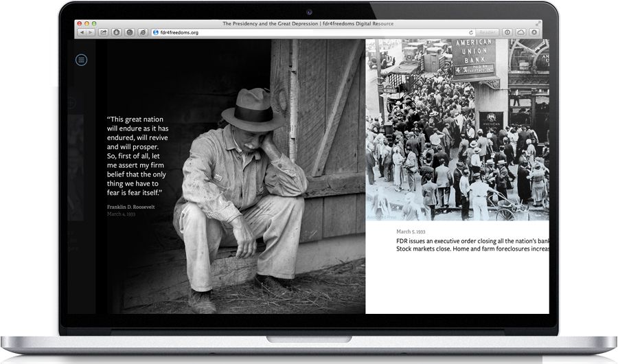The image size is (618, 364).
Task: Reload the page with the refresh icon
Action: coord(471,32)
